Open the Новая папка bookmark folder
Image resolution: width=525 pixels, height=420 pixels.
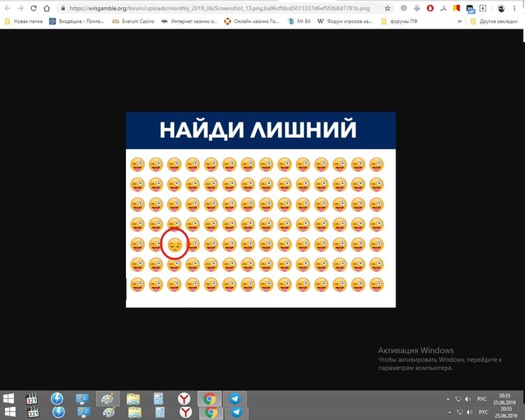tap(23, 22)
